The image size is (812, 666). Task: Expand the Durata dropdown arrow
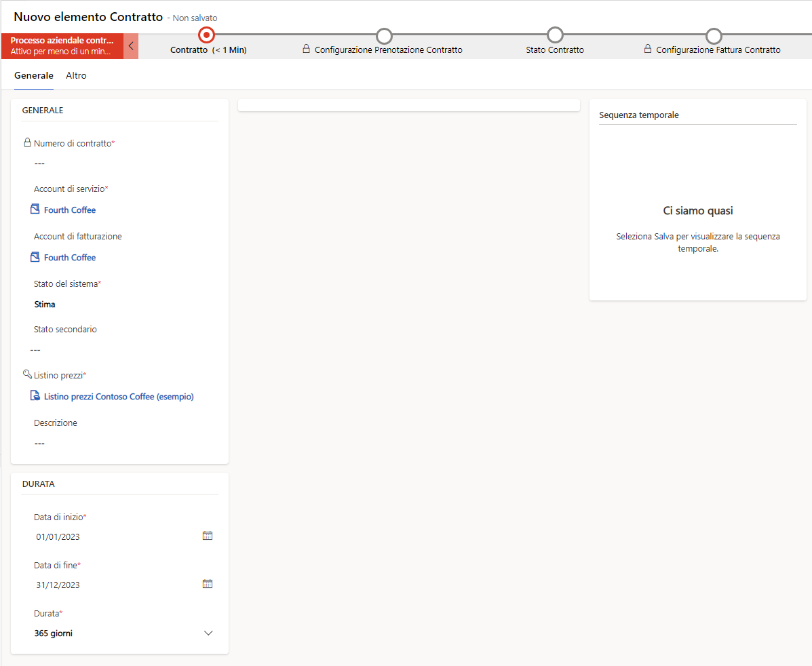[208, 633]
